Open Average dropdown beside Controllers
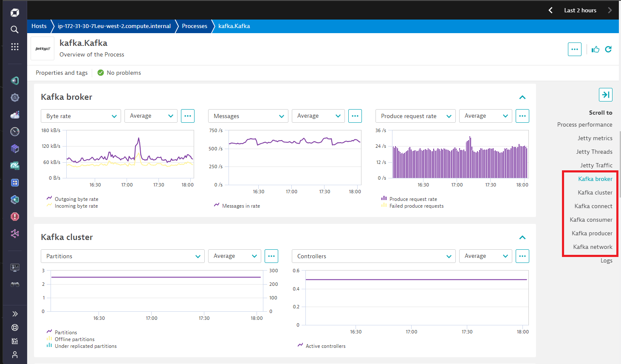The image size is (621, 364). [x=486, y=256]
